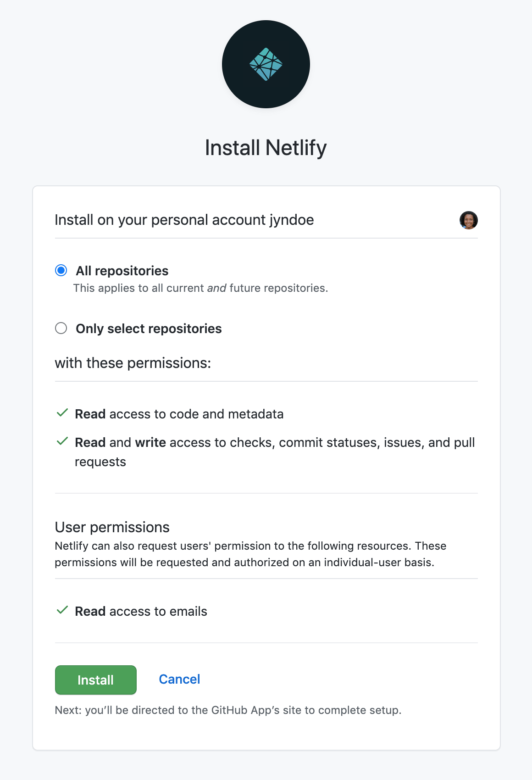Click the User permissions heading
The height and width of the screenshot is (780, 532).
[112, 527]
